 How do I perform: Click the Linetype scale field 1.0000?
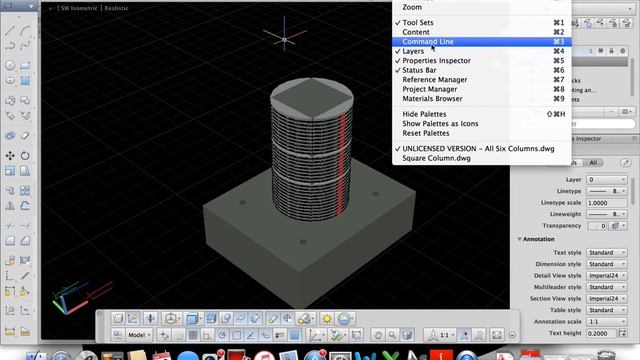[607, 203]
